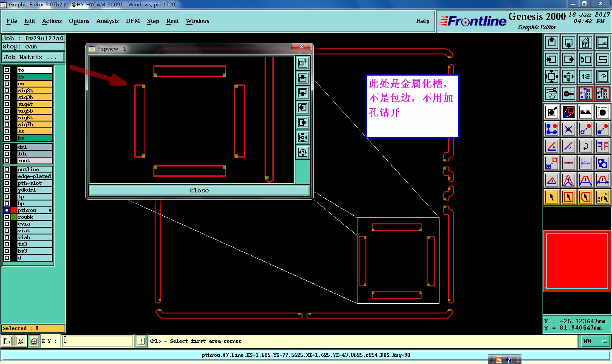Toggle display checkbox for layer roubk
The image size is (612, 364).
pos(7,217)
